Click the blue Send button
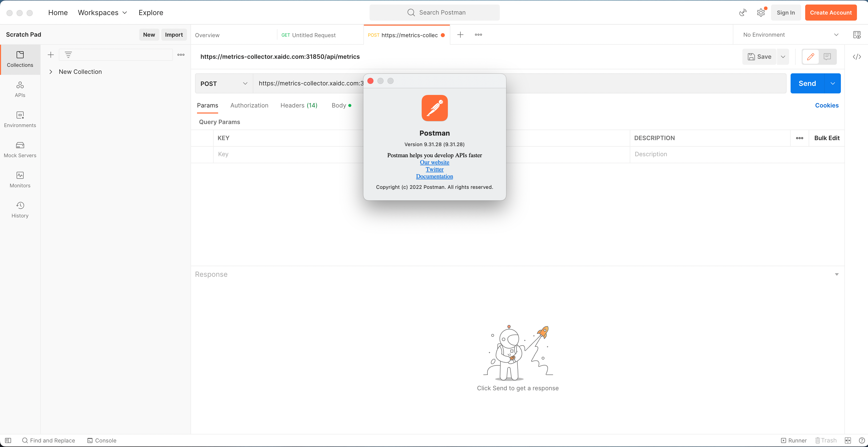This screenshot has height=447, width=868. pyautogui.click(x=807, y=83)
